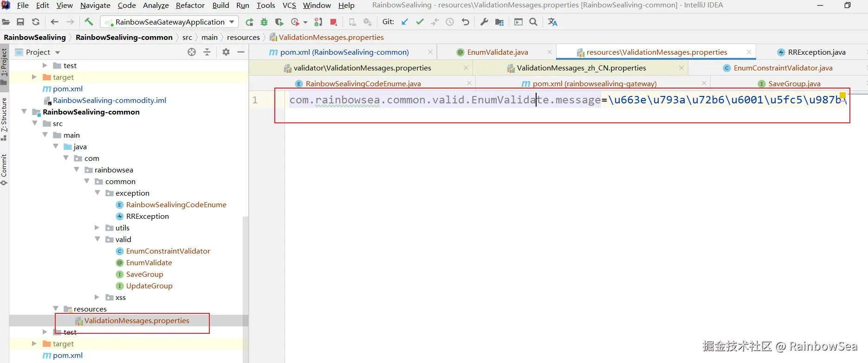Select EnumConstraintValidator in the project tree

click(x=168, y=251)
